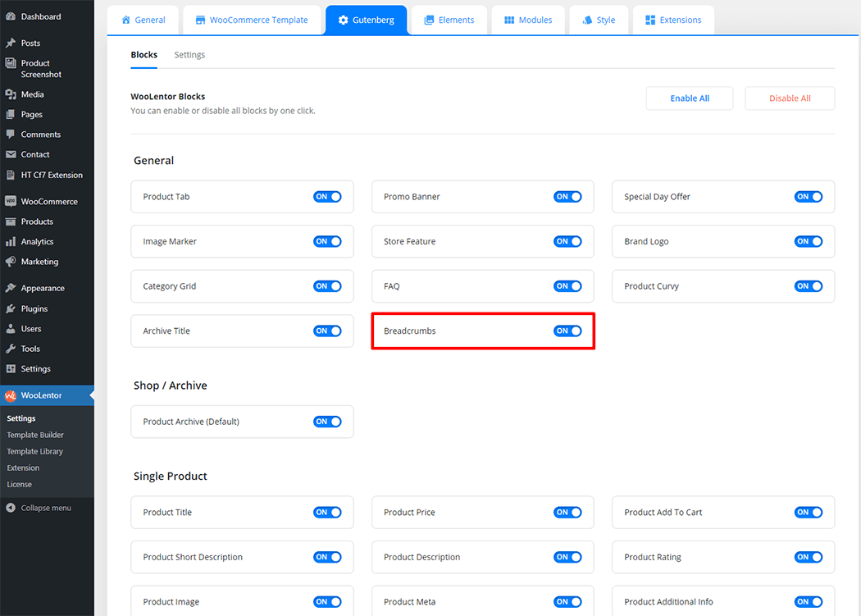Switch off the Breadcrumbs block

coord(567,331)
